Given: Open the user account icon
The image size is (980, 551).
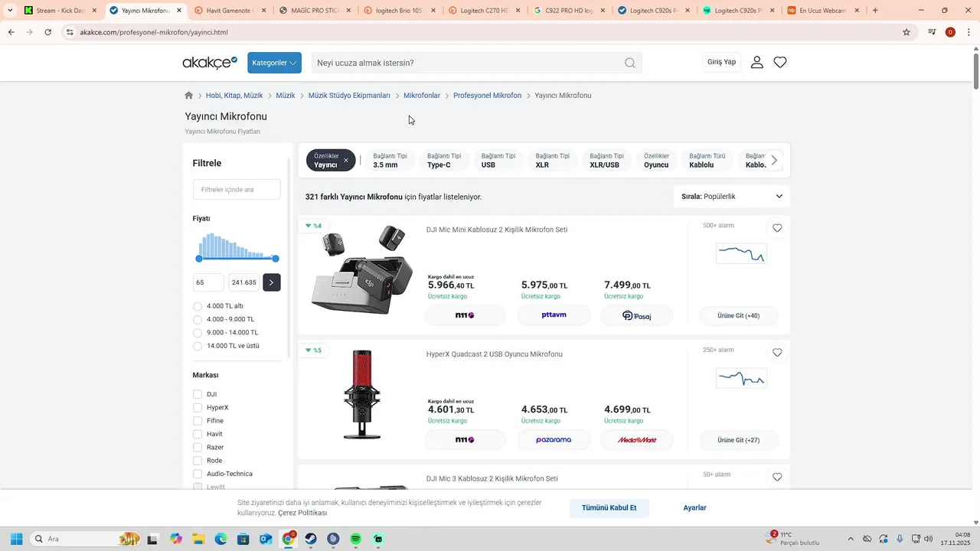Looking at the screenshot, I should [756, 62].
